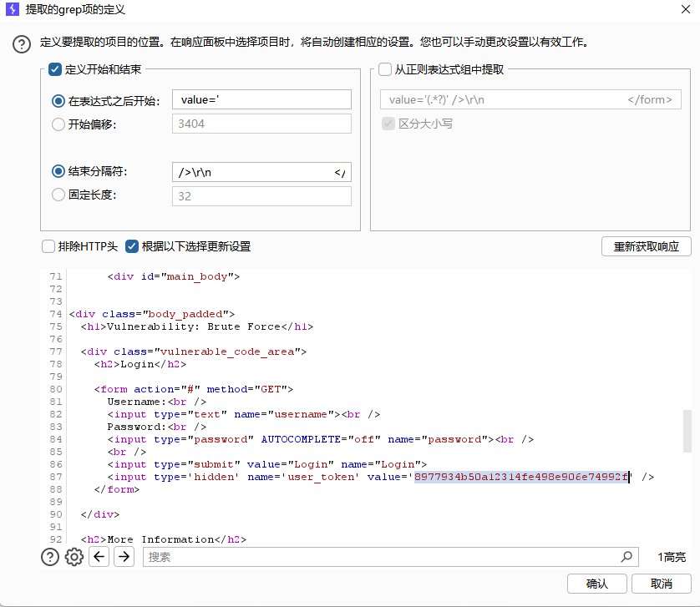Toggle 根据以下选择更新设置 checkbox
The height and width of the screenshot is (607, 700).
tap(132, 246)
